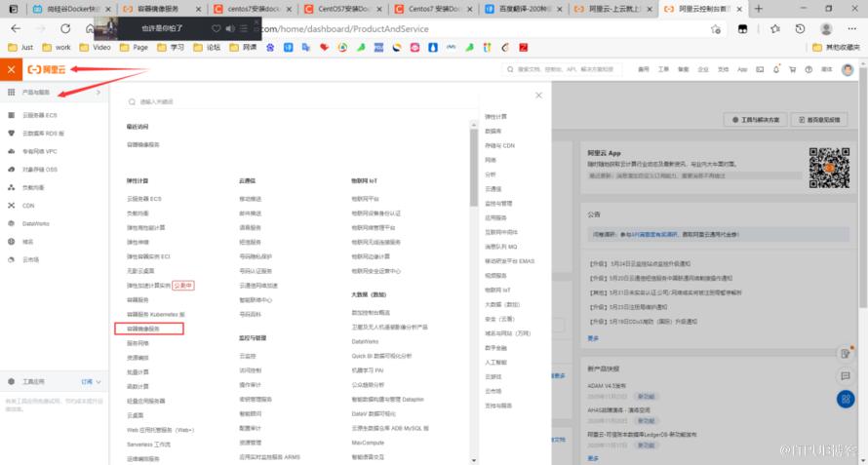The height and width of the screenshot is (465, 868).
Task: Open the 简体 language selector in the header
Action: [826, 70]
